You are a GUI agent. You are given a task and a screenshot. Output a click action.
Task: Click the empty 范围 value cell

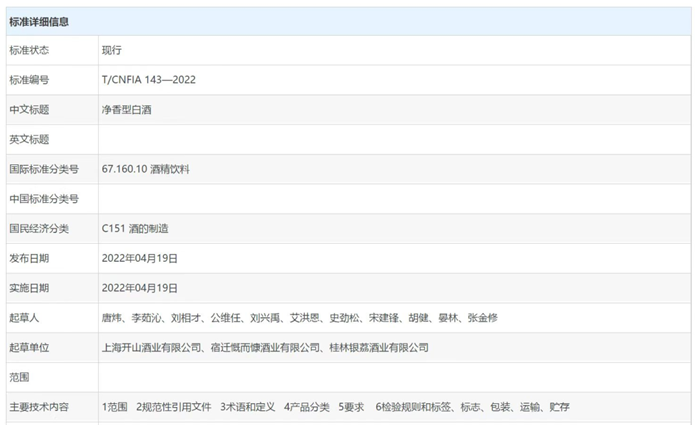[390, 377]
